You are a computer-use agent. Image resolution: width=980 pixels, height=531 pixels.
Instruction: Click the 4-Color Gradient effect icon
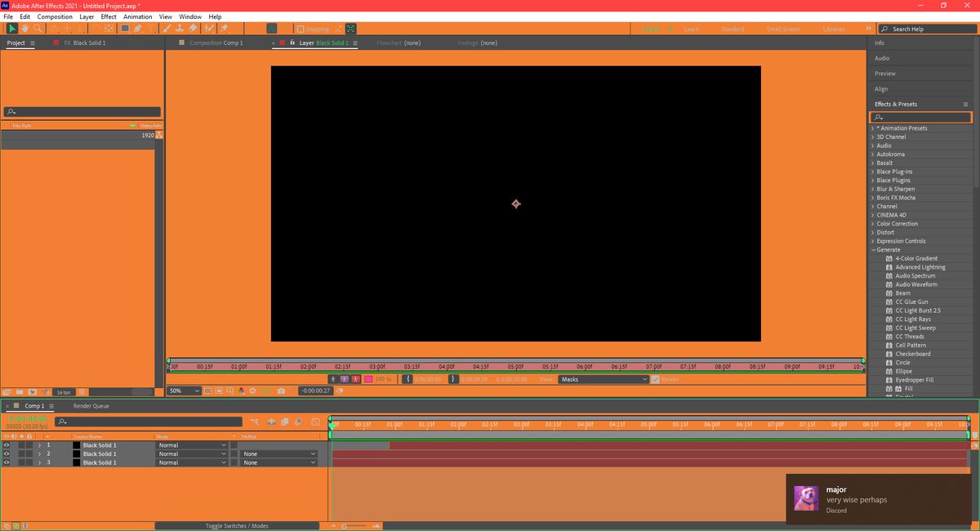(x=889, y=258)
